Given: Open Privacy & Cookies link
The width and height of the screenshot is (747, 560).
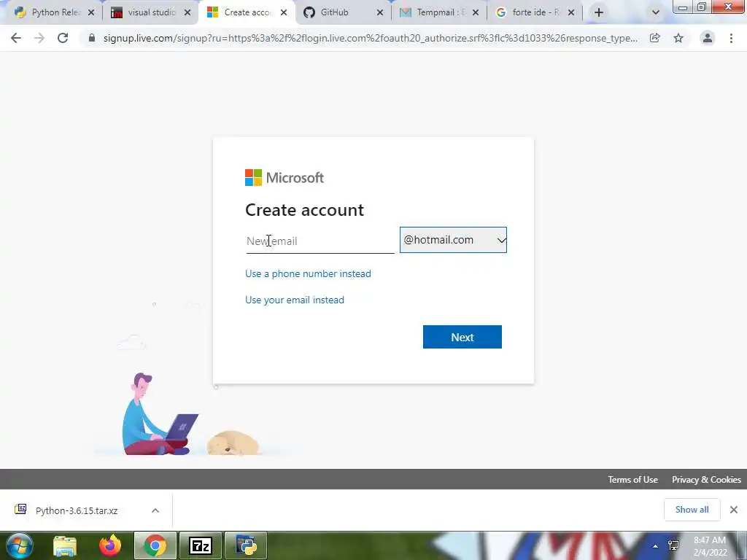Looking at the screenshot, I should pyautogui.click(x=706, y=480).
